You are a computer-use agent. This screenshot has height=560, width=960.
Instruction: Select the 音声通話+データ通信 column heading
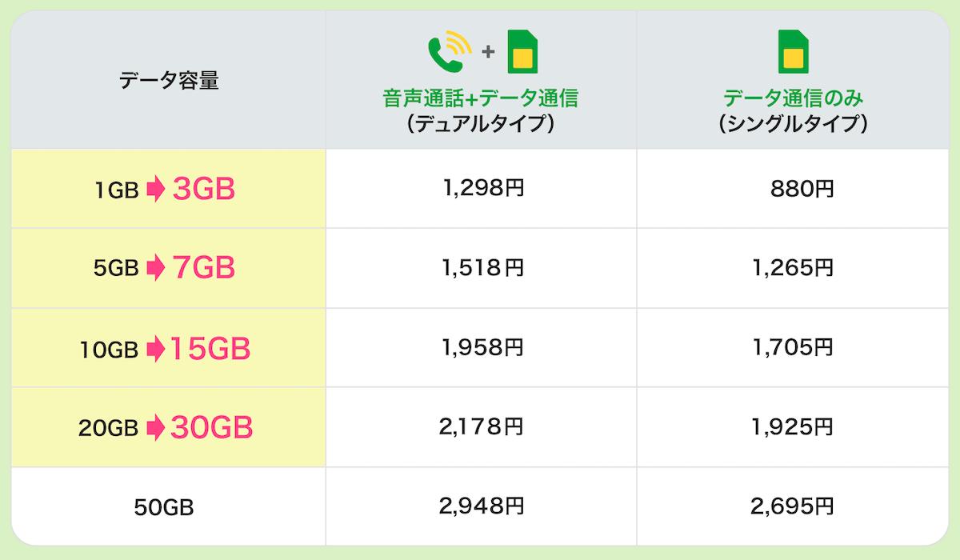coord(481,99)
